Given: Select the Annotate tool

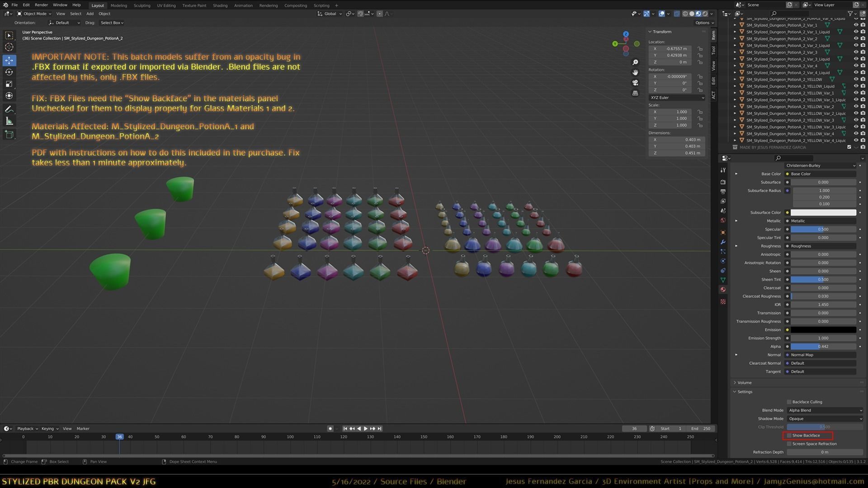Looking at the screenshot, I should (x=9, y=109).
